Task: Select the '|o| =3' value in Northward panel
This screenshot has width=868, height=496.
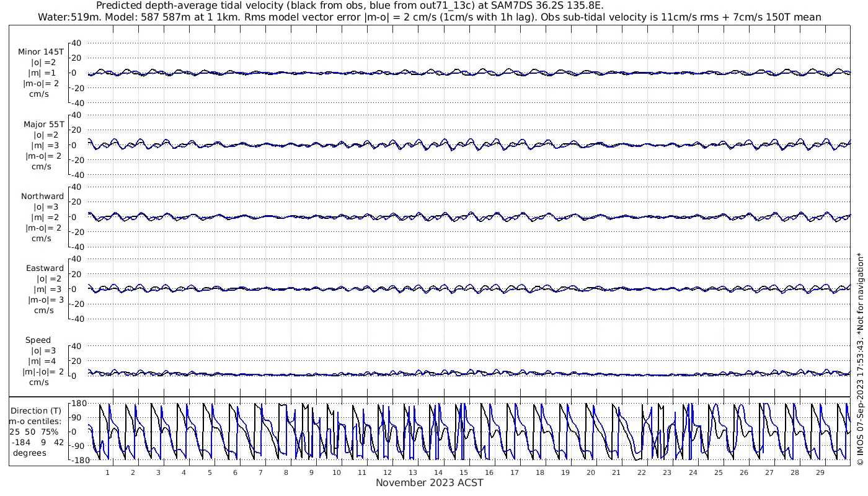Action: tap(45, 207)
